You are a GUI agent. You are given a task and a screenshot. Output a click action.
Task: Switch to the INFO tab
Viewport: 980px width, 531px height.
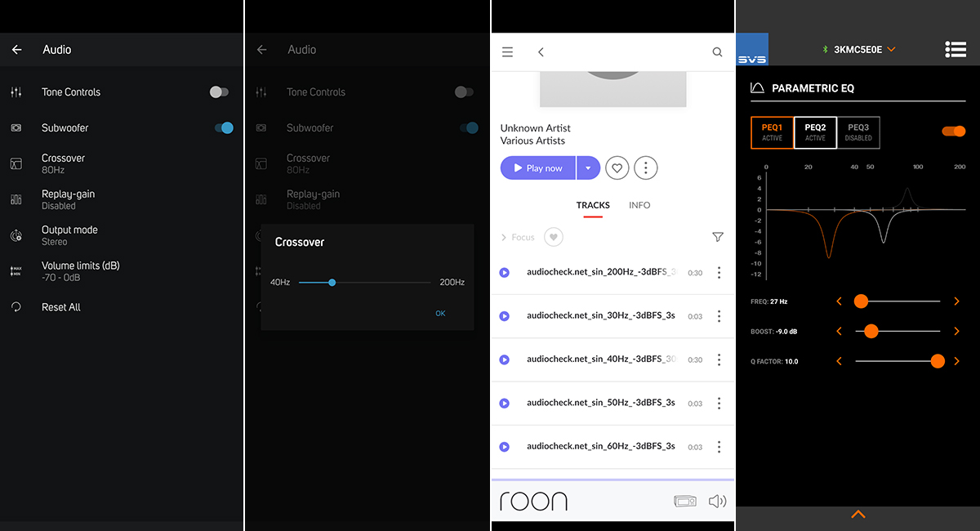tap(639, 206)
